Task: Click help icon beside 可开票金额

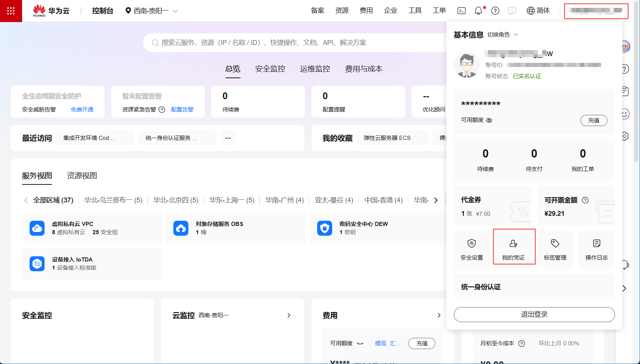Action: click(x=585, y=200)
